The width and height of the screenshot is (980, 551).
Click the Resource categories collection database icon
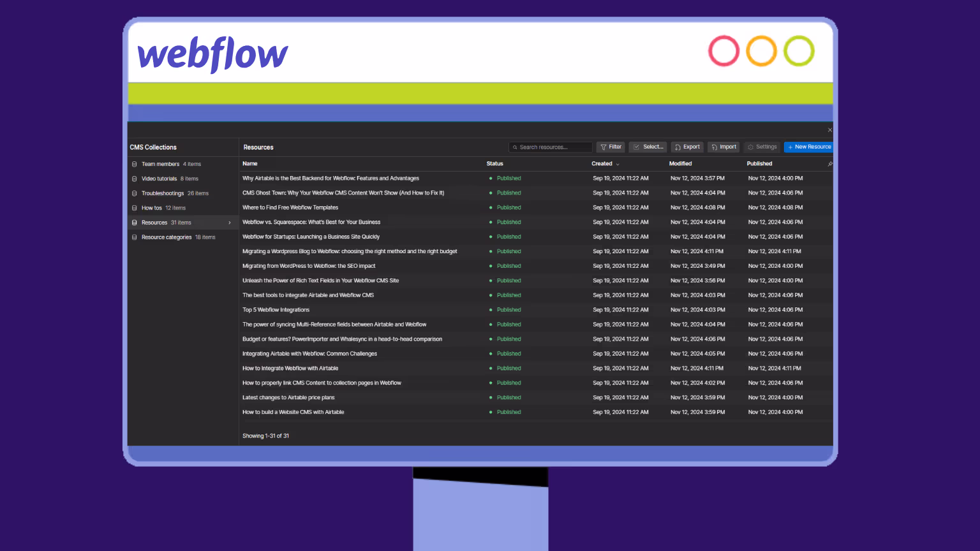click(x=134, y=237)
